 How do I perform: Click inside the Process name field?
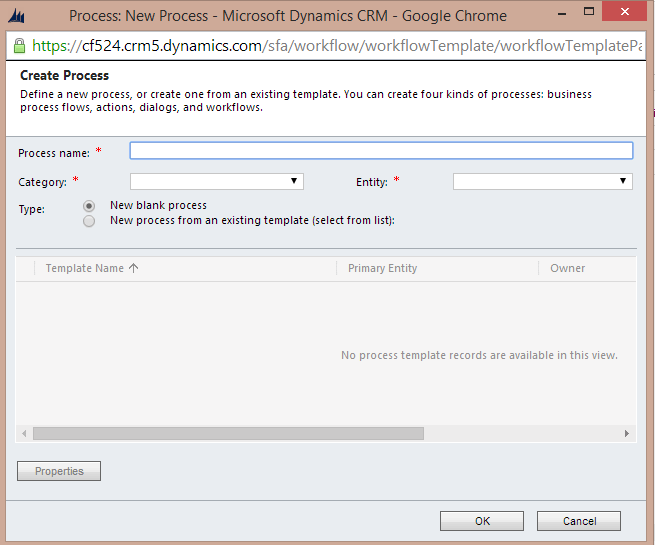[x=381, y=151]
